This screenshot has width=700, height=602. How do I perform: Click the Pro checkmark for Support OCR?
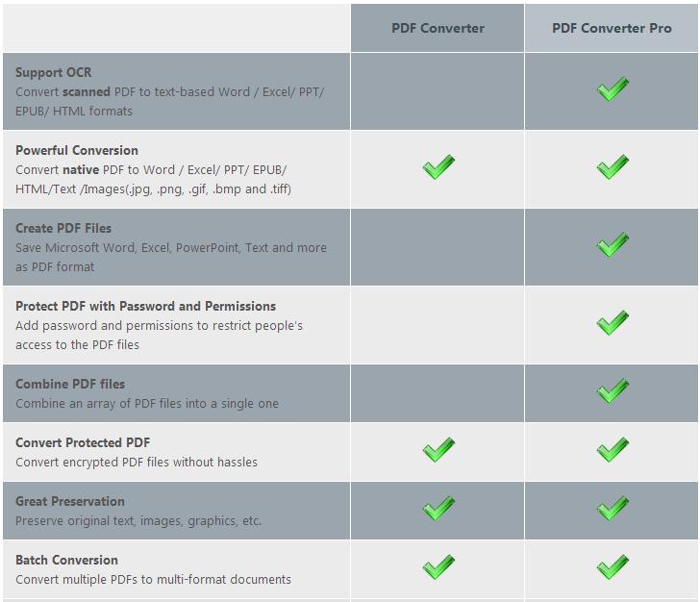pyautogui.click(x=612, y=88)
